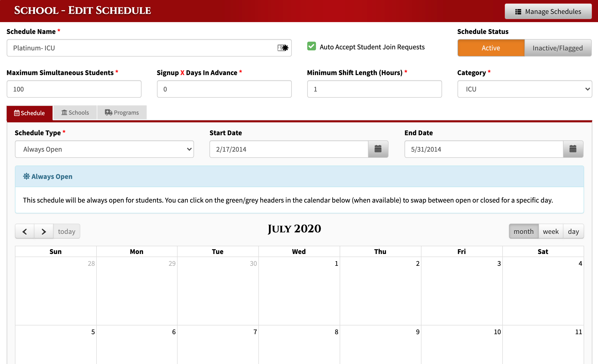Set Schedule Status to Active
Viewport: 598px width, 364px height.
click(491, 48)
